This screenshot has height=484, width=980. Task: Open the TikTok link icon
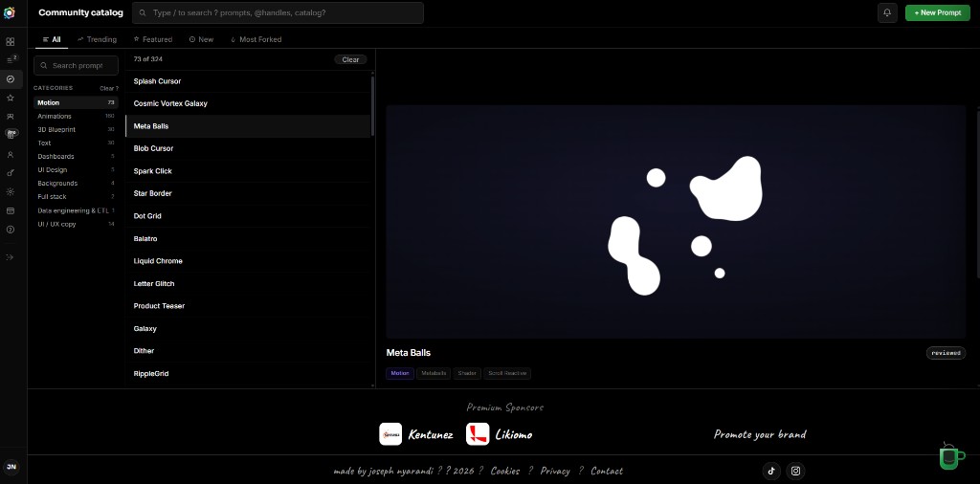click(x=771, y=471)
